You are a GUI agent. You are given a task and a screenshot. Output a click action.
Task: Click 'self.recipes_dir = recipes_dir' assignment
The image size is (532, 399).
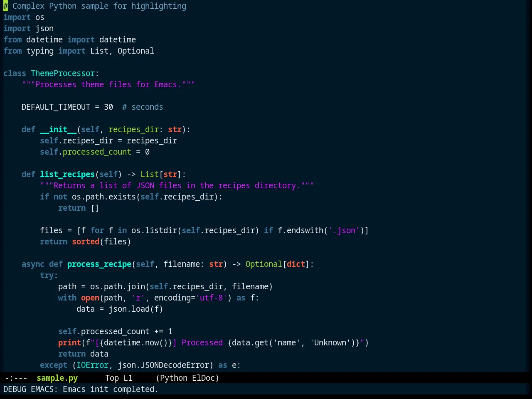(108, 140)
